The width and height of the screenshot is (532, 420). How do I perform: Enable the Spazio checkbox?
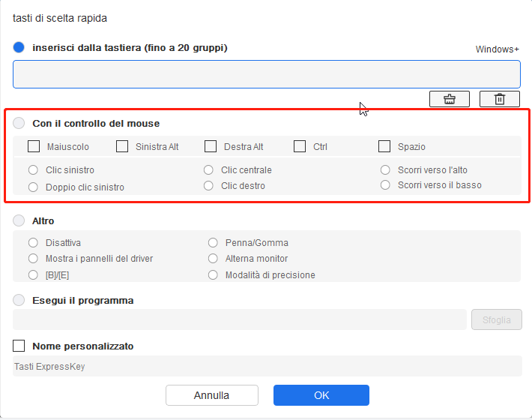384,146
